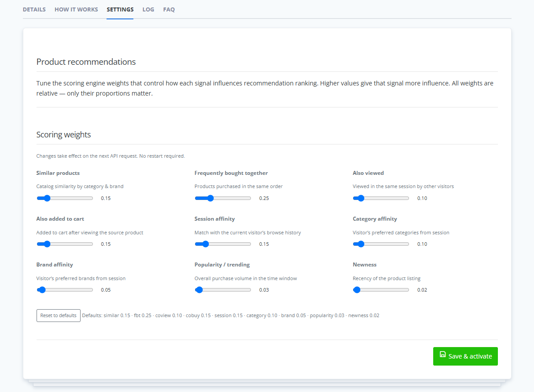Click the Save & activate button

465,356
